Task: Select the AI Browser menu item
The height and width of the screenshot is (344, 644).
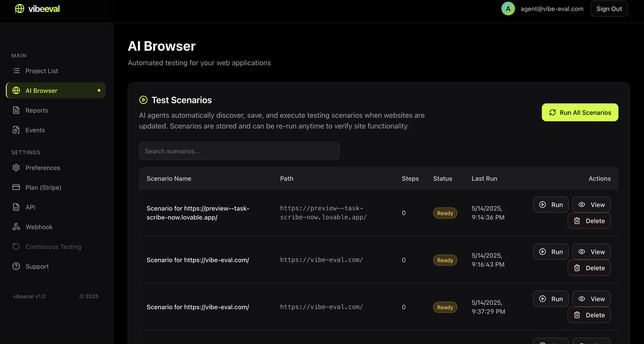Action: [x=56, y=91]
